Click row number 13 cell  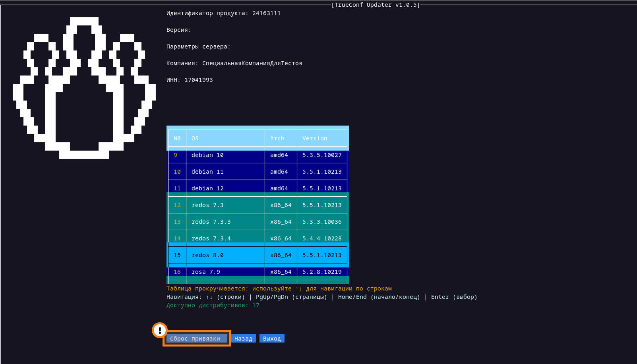pyautogui.click(x=177, y=222)
